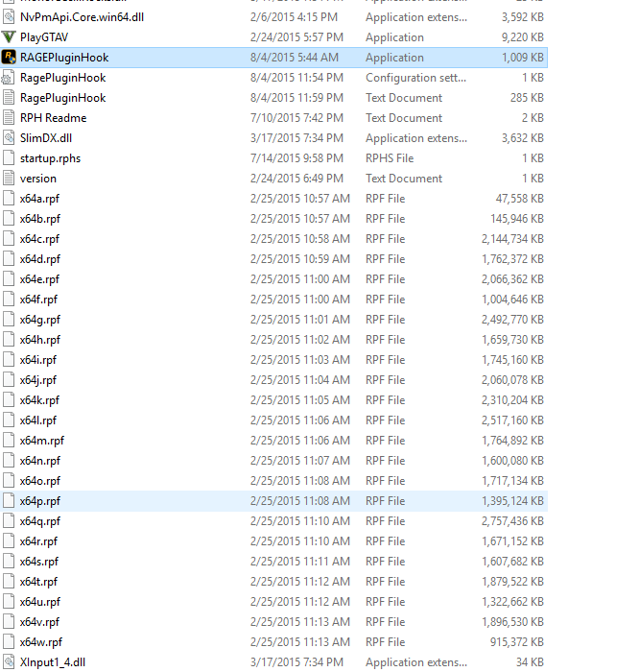
Task: Click the 47,558 KB size value
Action: [x=519, y=199]
